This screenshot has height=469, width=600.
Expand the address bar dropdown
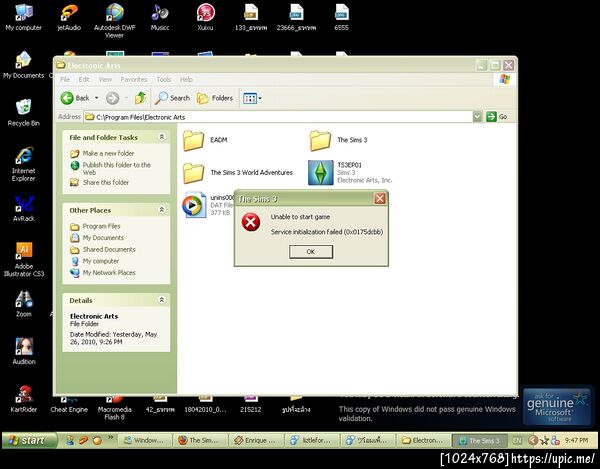click(x=477, y=117)
